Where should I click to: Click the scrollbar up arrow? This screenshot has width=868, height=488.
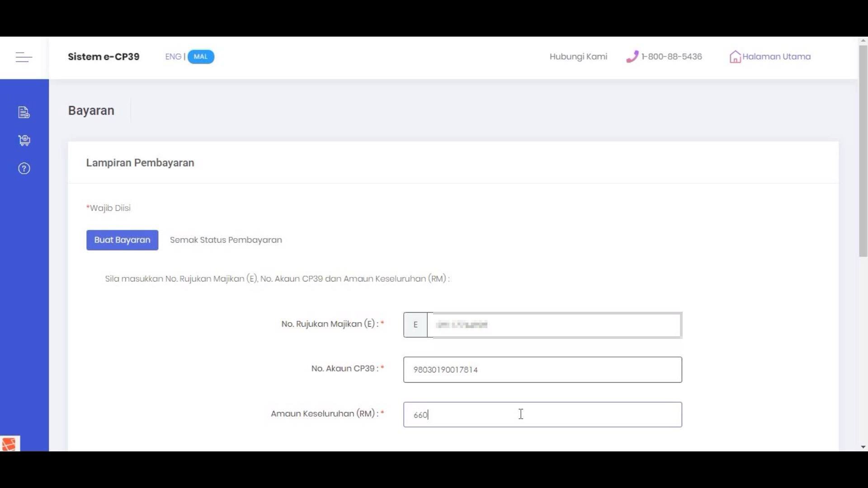click(863, 41)
